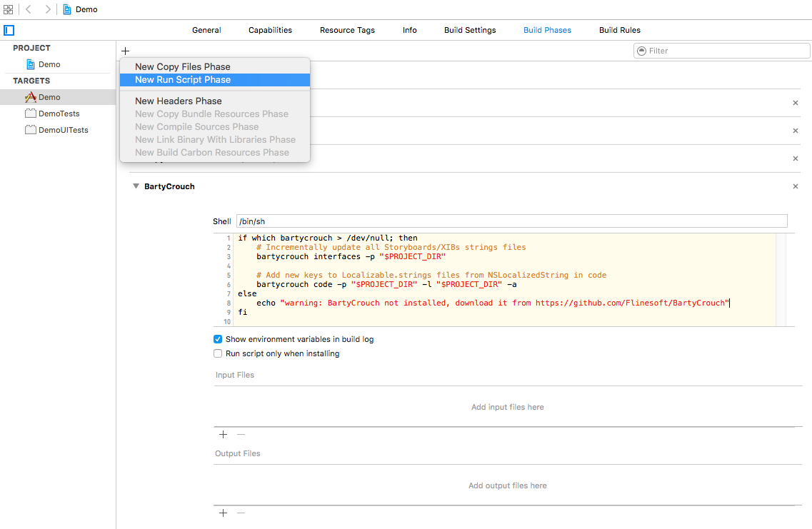Open the Capabilities tab
Image resolution: width=812 pixels, height=529 pixels.
click(x=271, y=30)
